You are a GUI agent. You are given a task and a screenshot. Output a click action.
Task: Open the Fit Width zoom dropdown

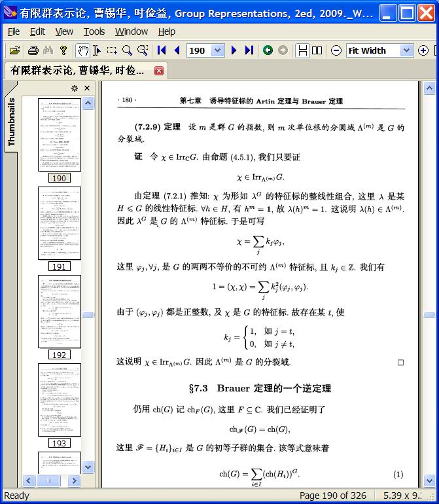coord(406,50)
